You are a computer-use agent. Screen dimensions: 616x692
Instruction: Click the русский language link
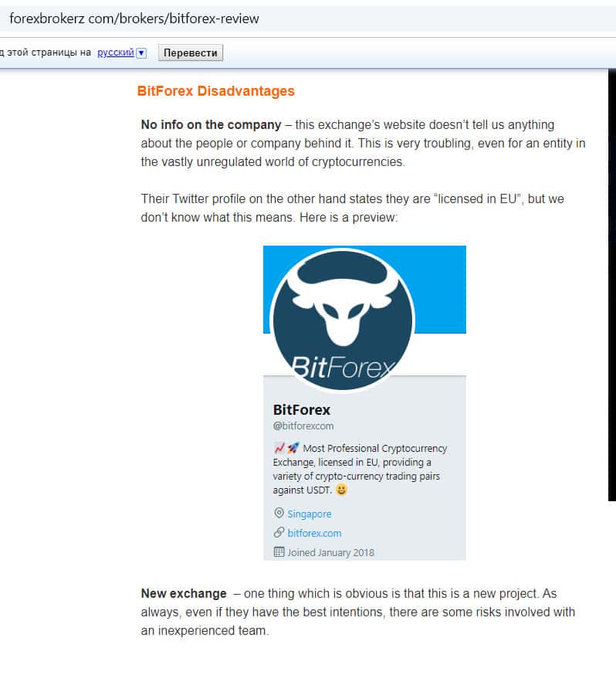point(116,53)
